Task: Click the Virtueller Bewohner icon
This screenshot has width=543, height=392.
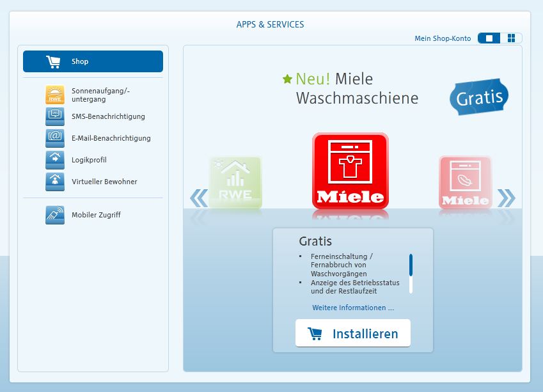Action: [55, 182]
